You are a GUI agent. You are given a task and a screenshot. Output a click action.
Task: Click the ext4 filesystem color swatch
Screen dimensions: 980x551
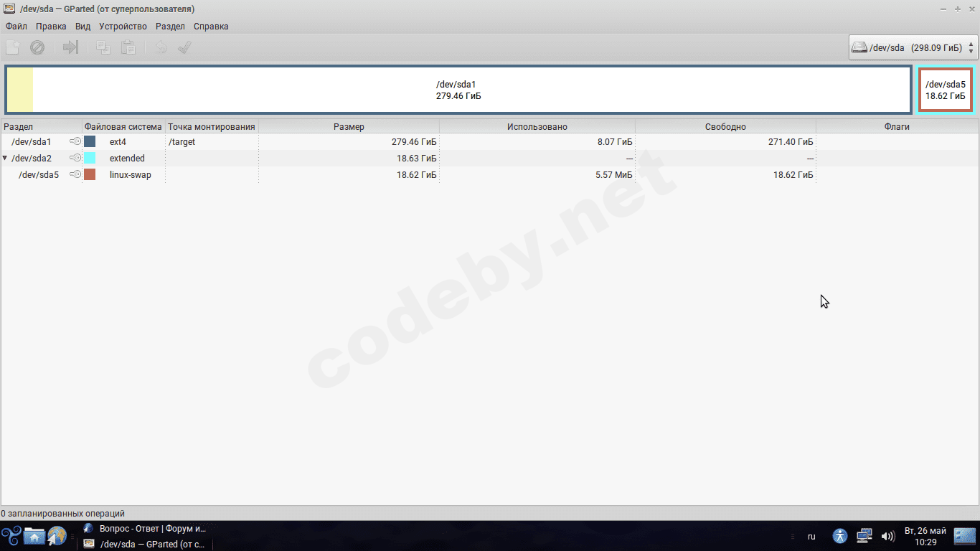point(90,141)
